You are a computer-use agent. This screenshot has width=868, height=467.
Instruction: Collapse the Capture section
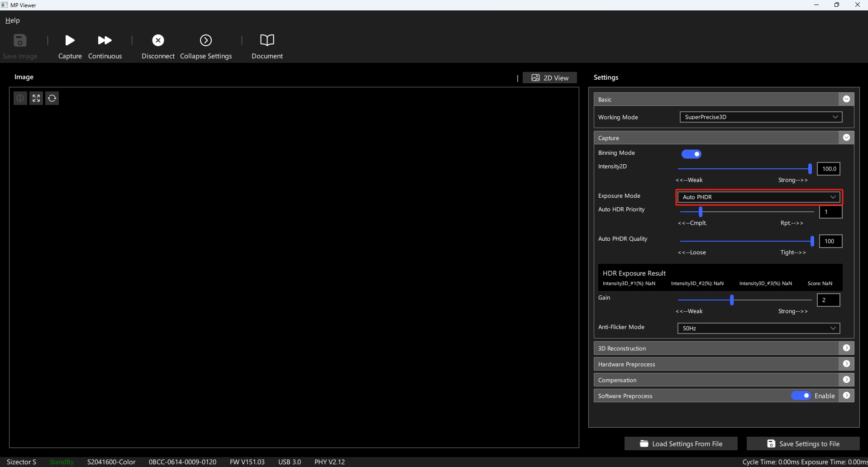pyautogui.click(x=846, y=138)
